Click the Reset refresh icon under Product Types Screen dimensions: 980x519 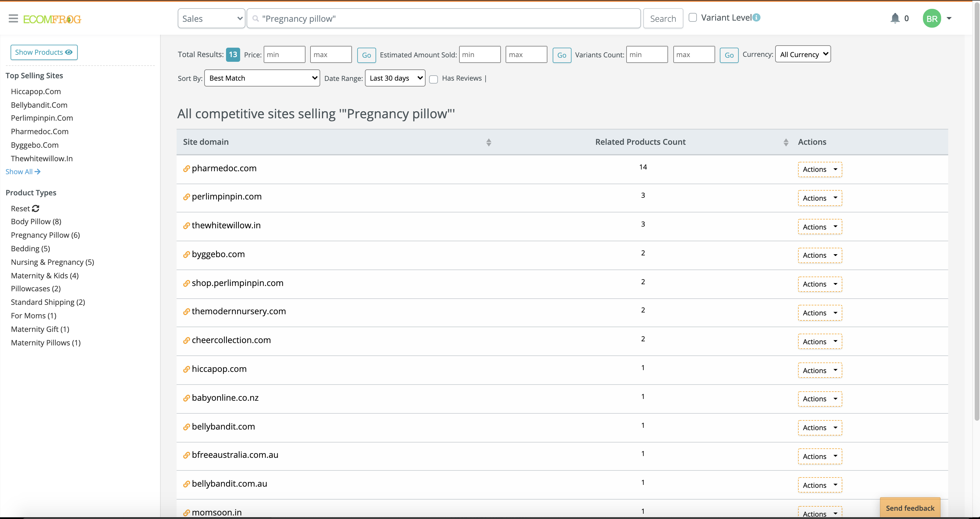(x=35, y=208)
